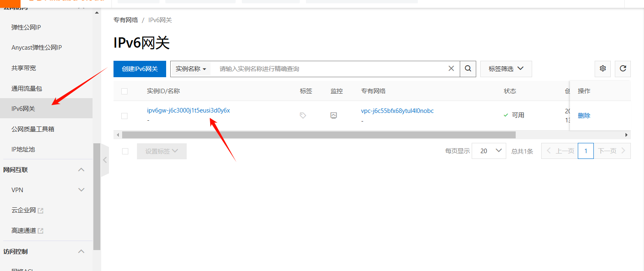Click the horizontal table scrollbar thumb

[x=319, y=135]
